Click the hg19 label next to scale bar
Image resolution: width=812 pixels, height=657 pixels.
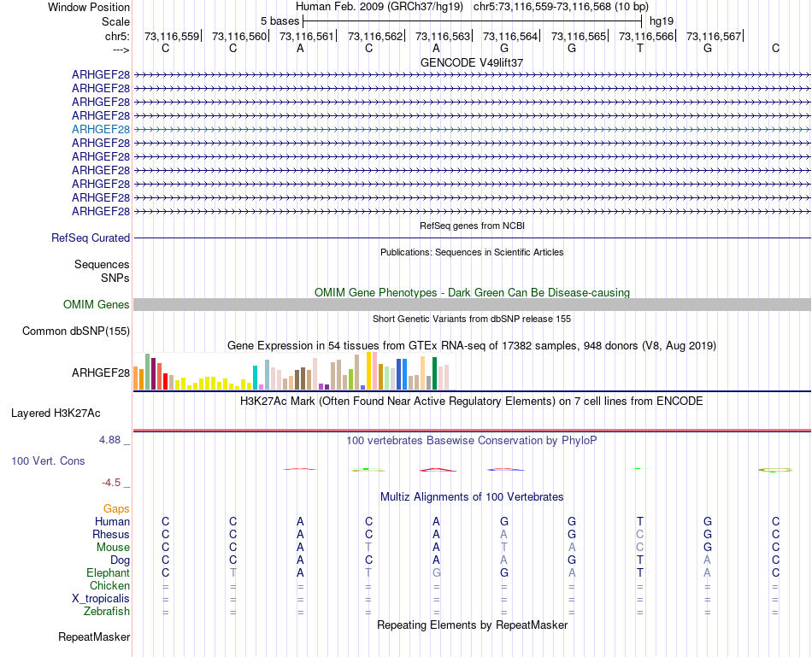click(662, 21)
